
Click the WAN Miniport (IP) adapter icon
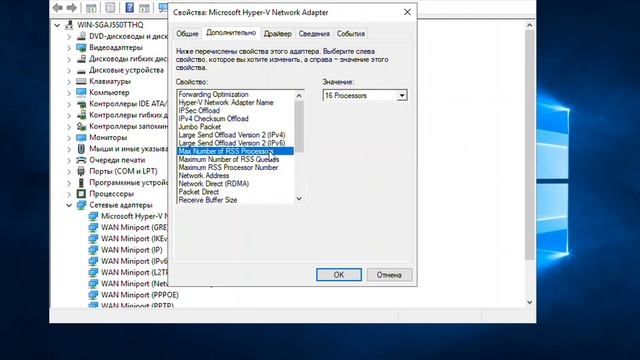point(93,250)
